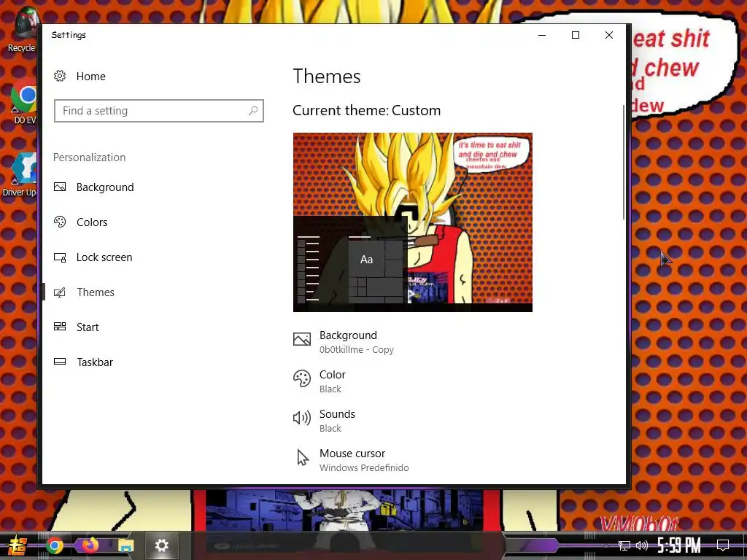Show hidden tray icons chevron
Image resolution: width=747 pixels, height=560 pixels.
click(x=606, y=545)
